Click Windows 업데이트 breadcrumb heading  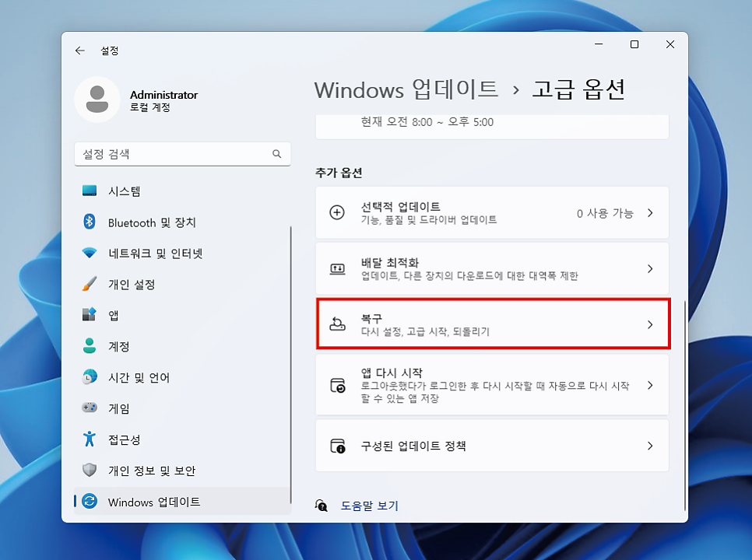click(x=406, y=89)
